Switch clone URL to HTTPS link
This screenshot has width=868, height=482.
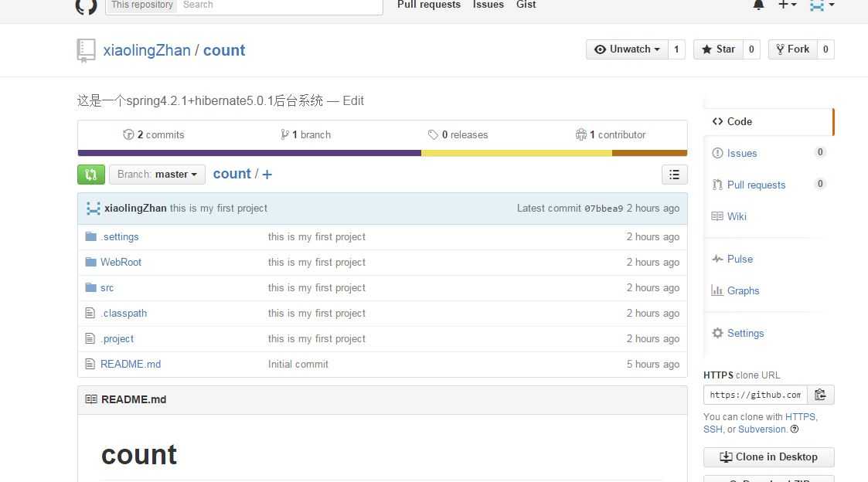click(x=800, y=416)
